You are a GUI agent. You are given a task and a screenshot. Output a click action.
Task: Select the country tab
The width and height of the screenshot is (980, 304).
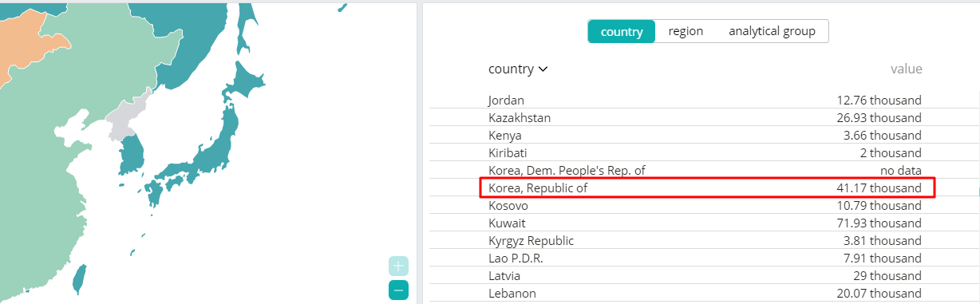tap(622, 31)
